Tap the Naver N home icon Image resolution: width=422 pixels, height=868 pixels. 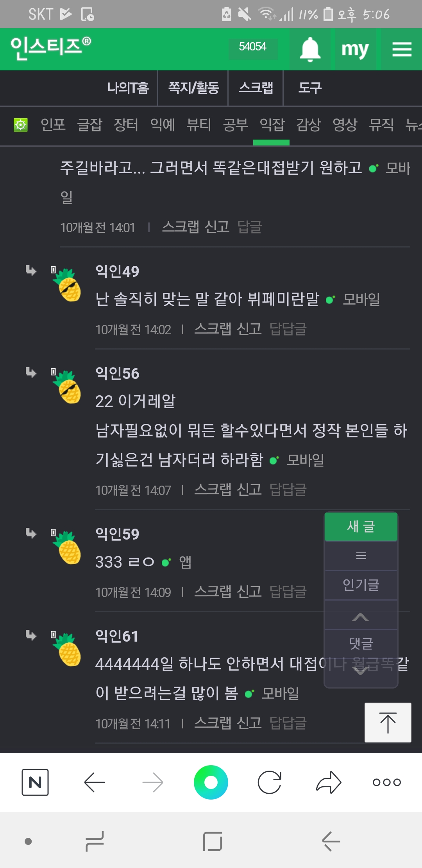(35, 782)
